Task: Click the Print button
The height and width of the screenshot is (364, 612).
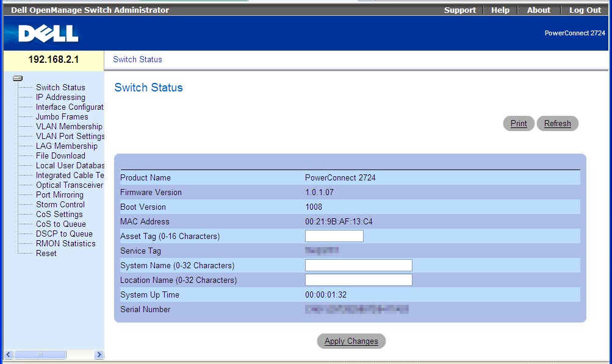Action: pos(519,123)
